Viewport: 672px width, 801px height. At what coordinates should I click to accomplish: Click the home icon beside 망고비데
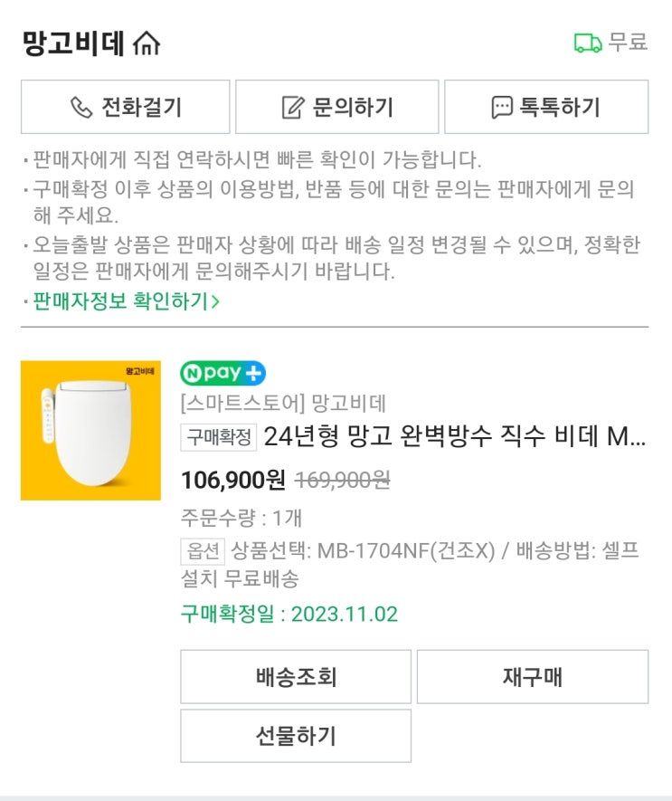click(x=146, y=43)
